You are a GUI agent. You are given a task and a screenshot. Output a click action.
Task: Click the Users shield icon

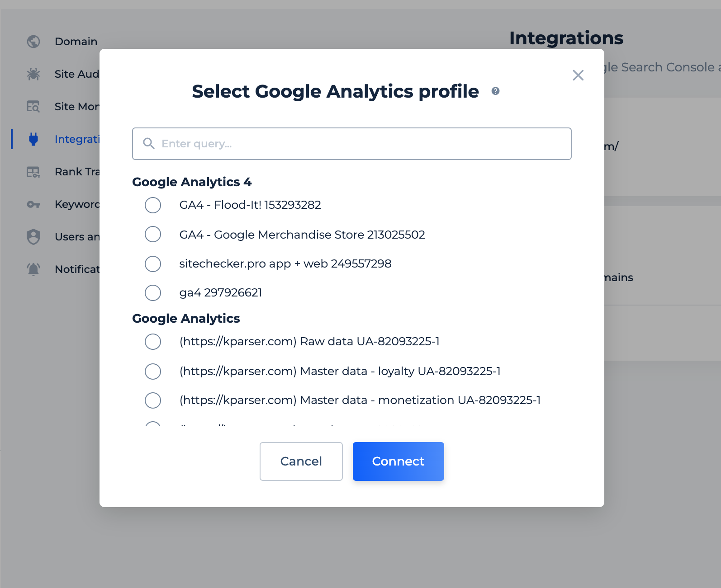pyautogui.click(x=33, y=237)
